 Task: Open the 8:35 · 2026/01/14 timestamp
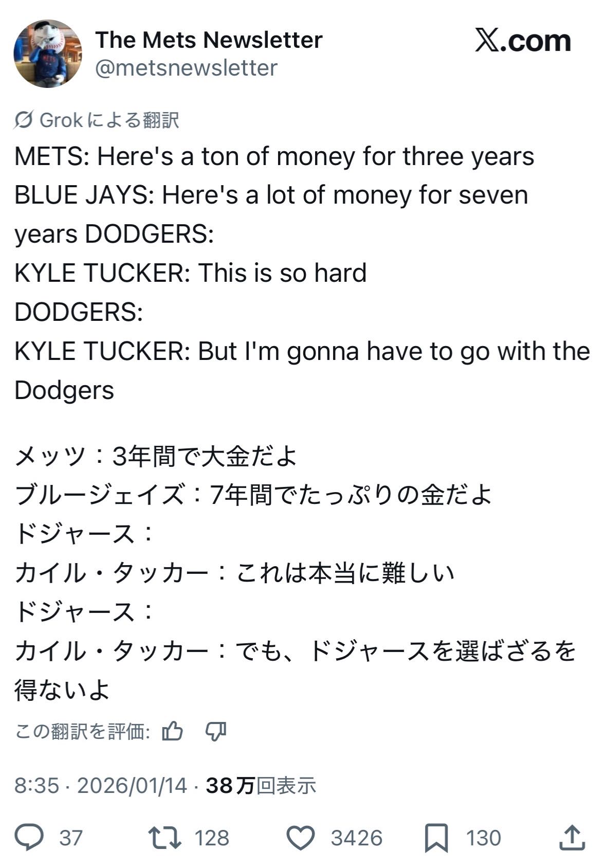[100, 785]
